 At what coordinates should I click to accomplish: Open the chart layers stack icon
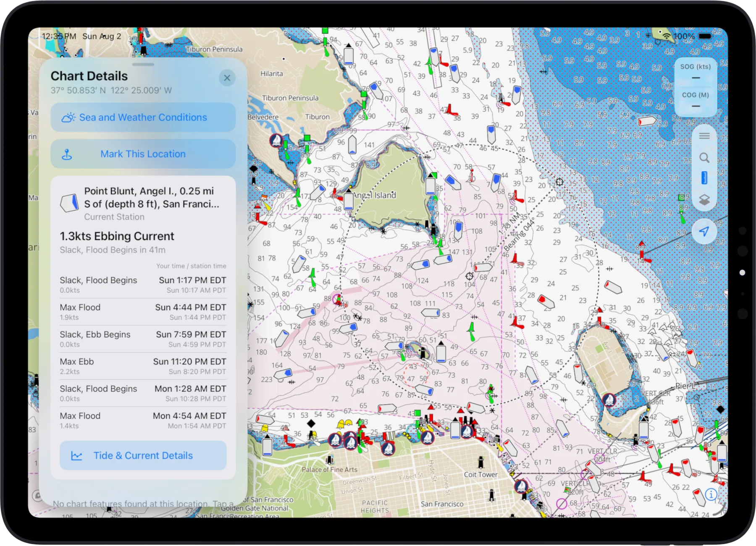[x=704, y=200]
